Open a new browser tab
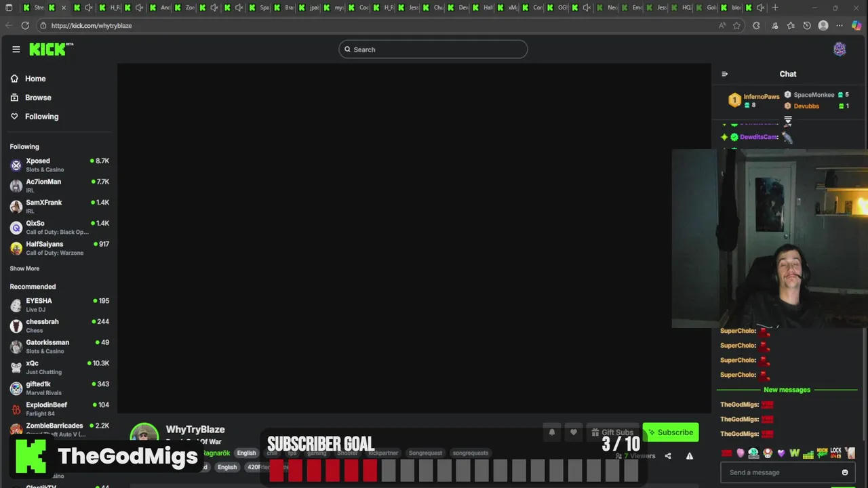Viewport: 868px width, 488px height. (x=775, y=7)
